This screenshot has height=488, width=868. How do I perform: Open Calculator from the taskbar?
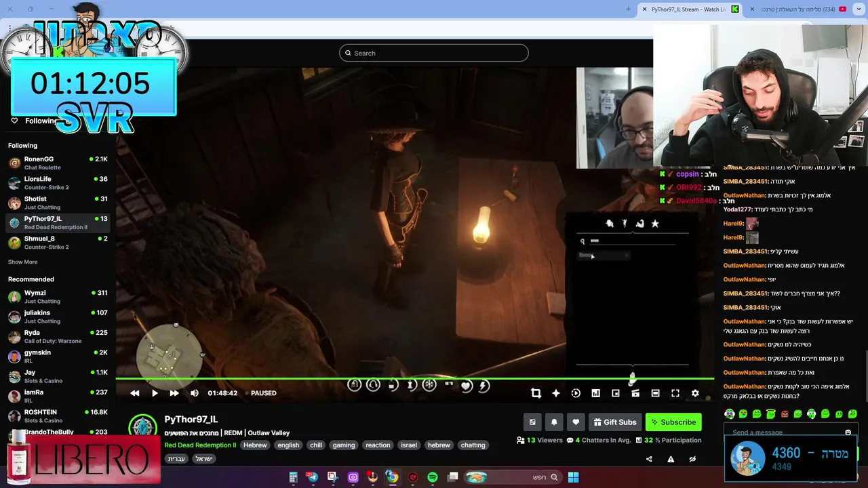(x=293, y=477)
